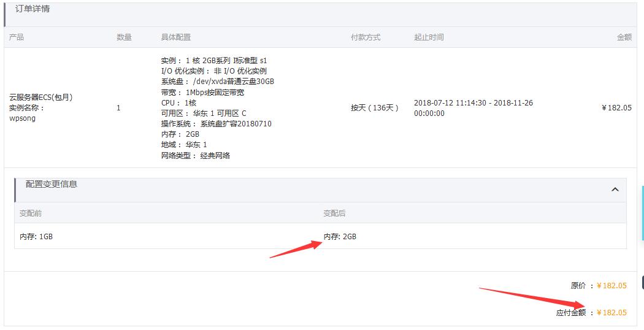Click the 订单详情 section title
Image resolution: width=644 pixels, height=330 pixels.
(x=33, y=9)
